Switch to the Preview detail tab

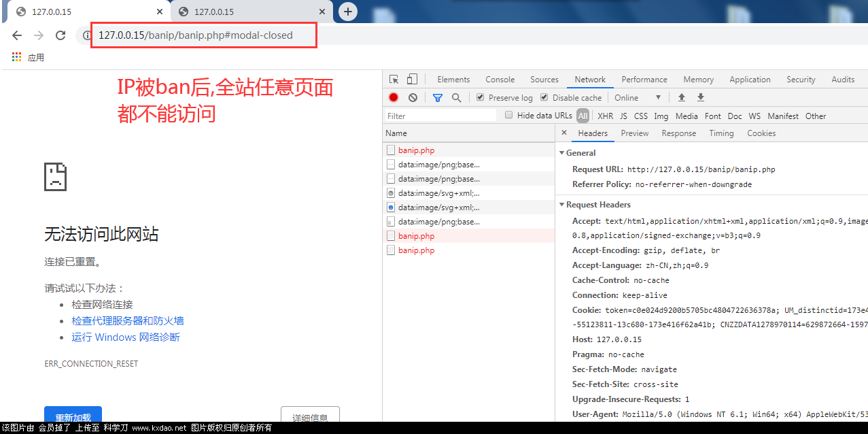[635, 133]
